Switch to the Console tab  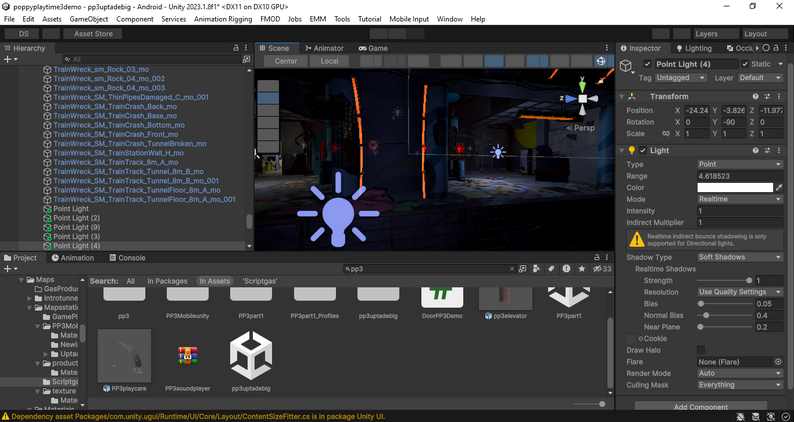point(127,257)
